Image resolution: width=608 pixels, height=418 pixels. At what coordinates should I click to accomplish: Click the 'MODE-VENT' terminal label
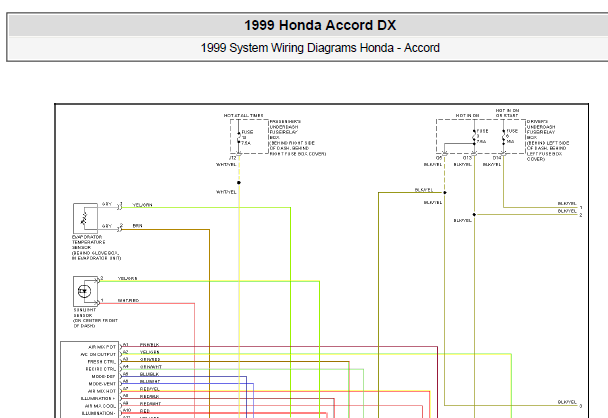[102, 384]
